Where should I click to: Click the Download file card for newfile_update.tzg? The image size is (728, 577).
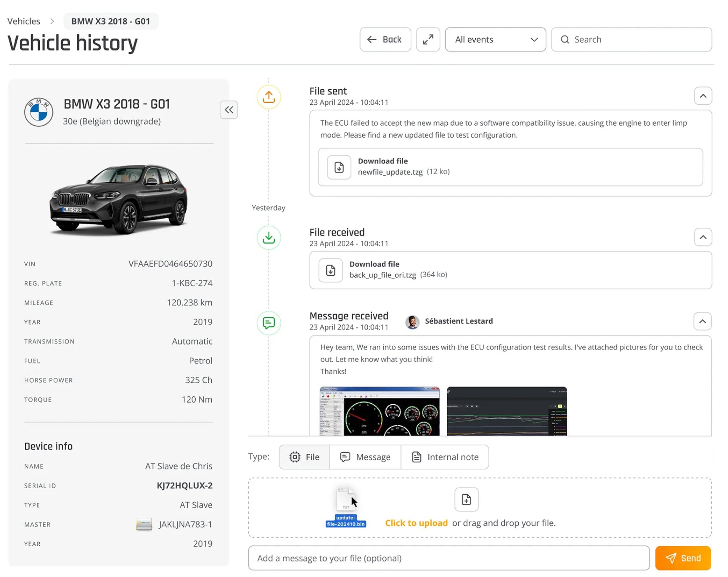510,167
